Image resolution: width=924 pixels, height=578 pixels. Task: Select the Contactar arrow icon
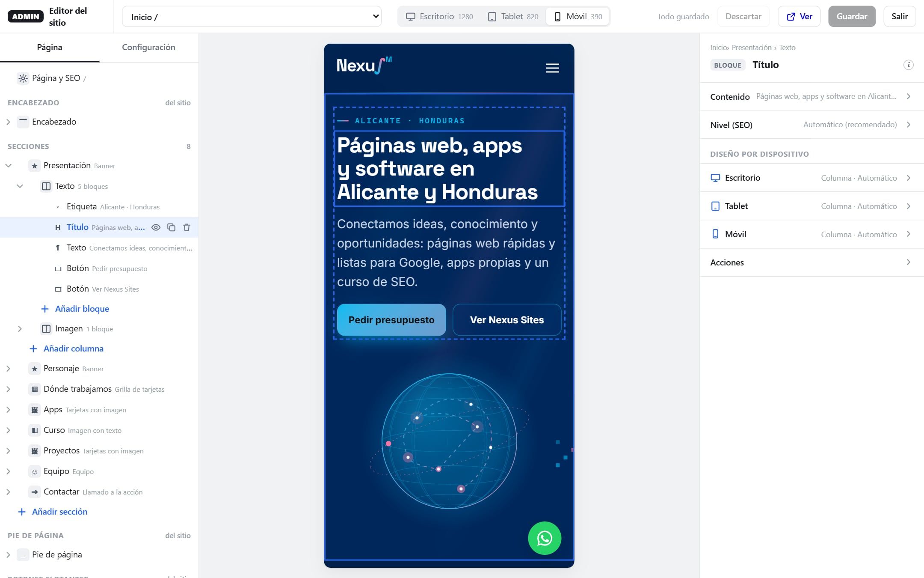click(x=35, y=492)
